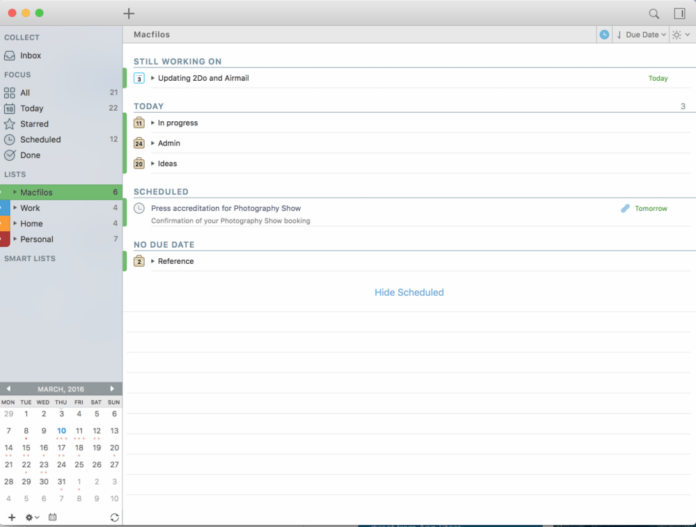Viewport: 696px width, 527px height.
Task: Click the Updating 2Do and Airmail checkbox
Action: tap(139, 78)
